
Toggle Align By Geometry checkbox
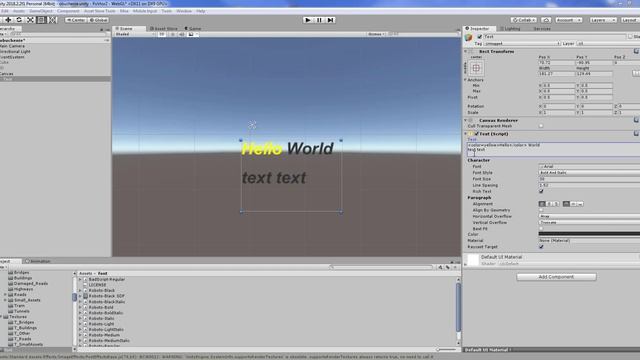(541, 210)
